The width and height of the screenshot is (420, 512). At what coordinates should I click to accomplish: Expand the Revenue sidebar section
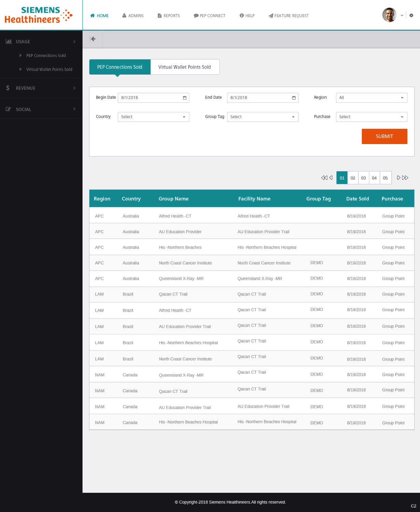click(x=41, y=88)
